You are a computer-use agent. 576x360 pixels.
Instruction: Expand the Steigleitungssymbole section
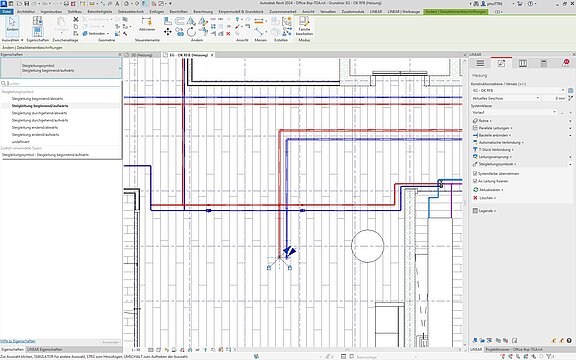(x=497, y=164)
